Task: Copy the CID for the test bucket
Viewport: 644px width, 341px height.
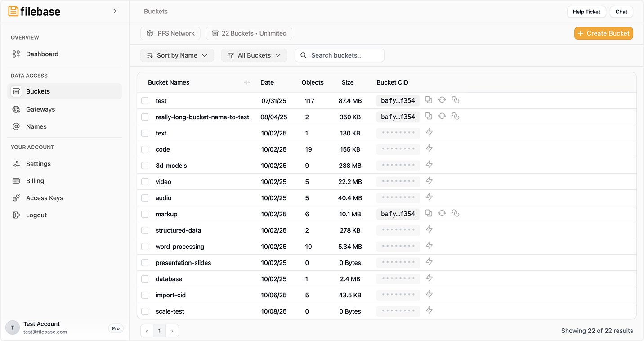Action: (x=429, y=100)
